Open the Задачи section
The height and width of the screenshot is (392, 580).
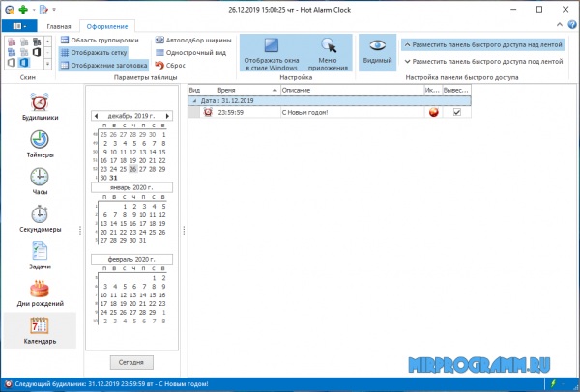tap(40, 255)
